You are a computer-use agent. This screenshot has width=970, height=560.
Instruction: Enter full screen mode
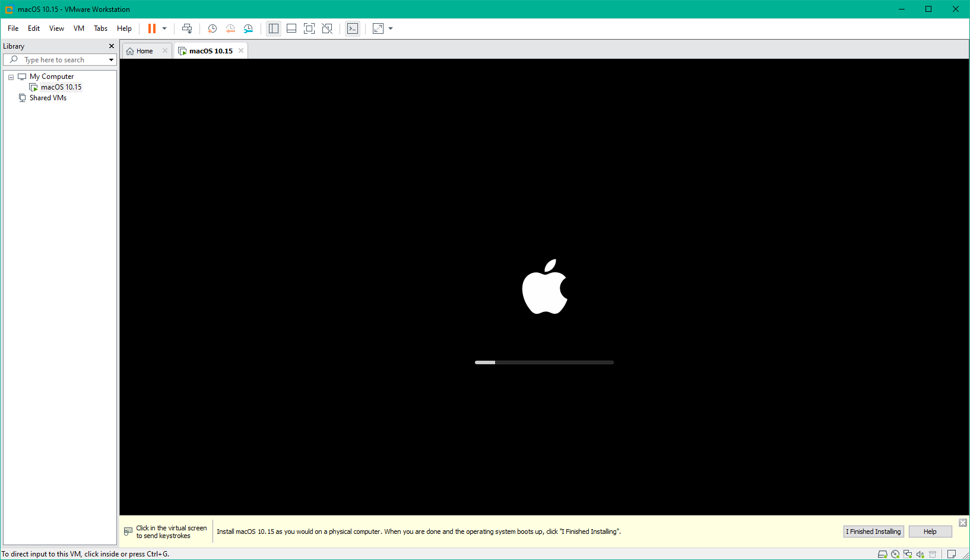coord(309,28)
